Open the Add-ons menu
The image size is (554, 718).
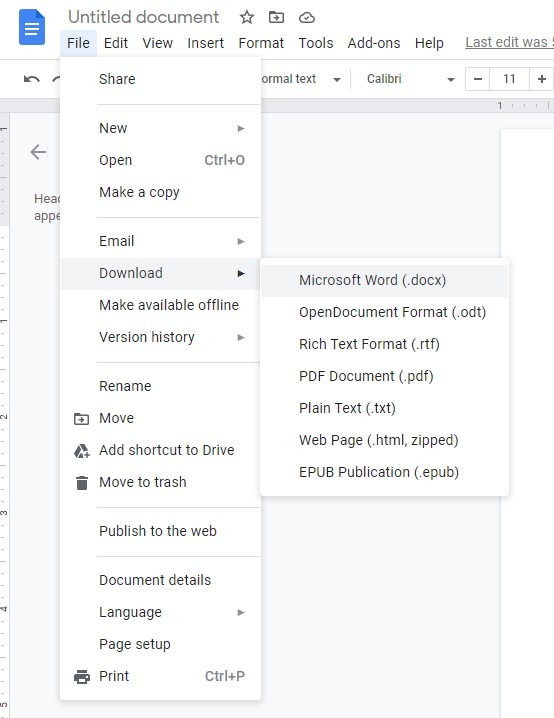[x=374, y=43]
